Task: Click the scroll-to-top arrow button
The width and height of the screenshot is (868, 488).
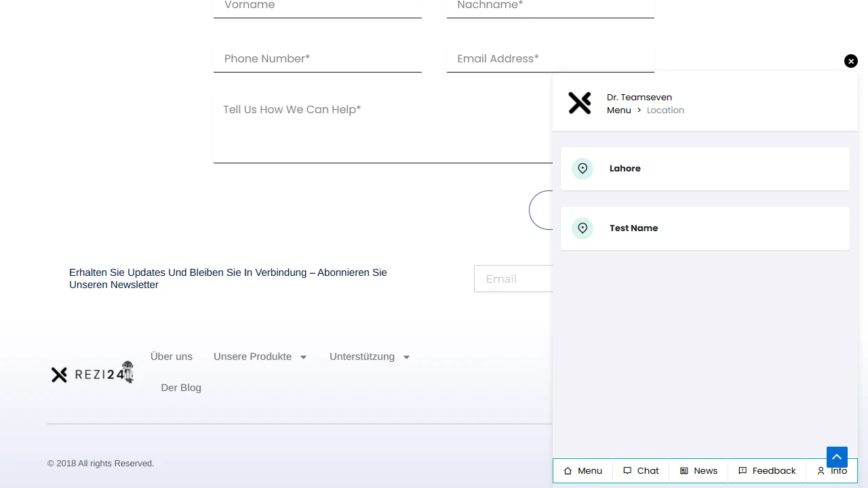Action: pyautogui.click(x=837, y=457)
